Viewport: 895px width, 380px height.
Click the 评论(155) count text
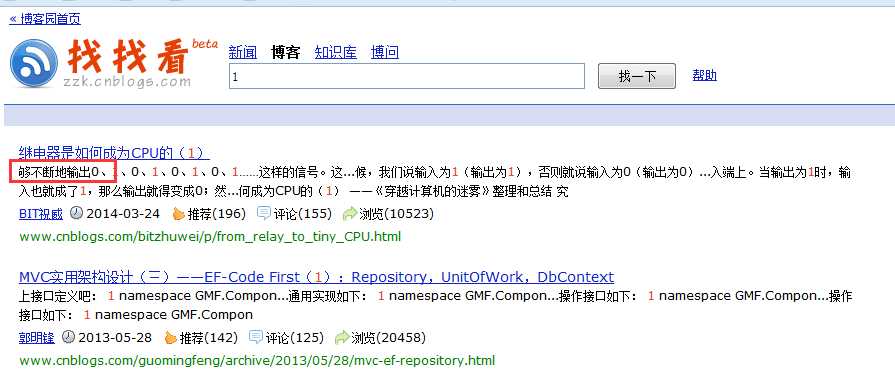(303, 214)
